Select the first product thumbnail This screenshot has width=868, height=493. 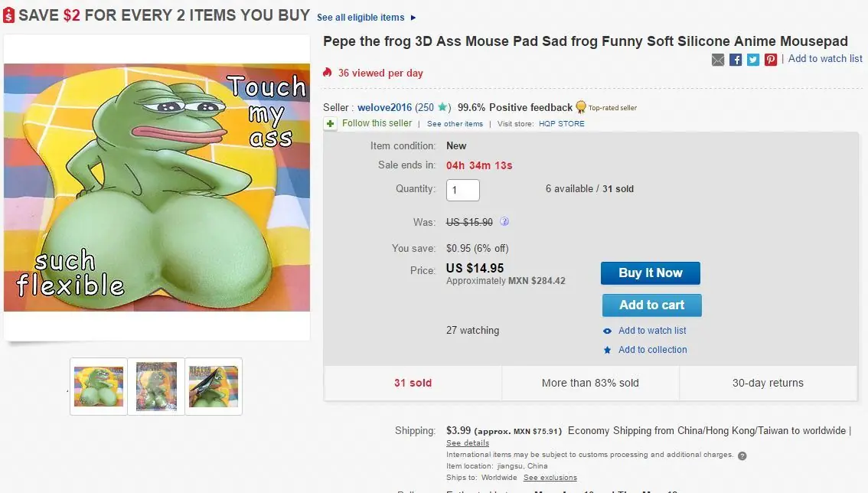click(x=99, y=387)
